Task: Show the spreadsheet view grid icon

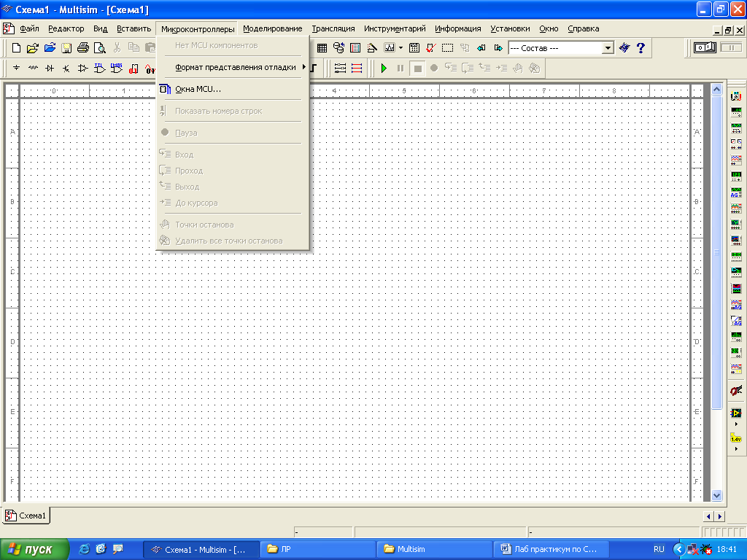Action: click(322, 47)
